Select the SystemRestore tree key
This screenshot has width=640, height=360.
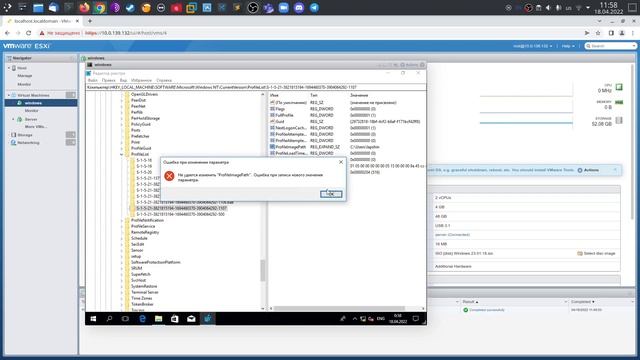(144, 286)
